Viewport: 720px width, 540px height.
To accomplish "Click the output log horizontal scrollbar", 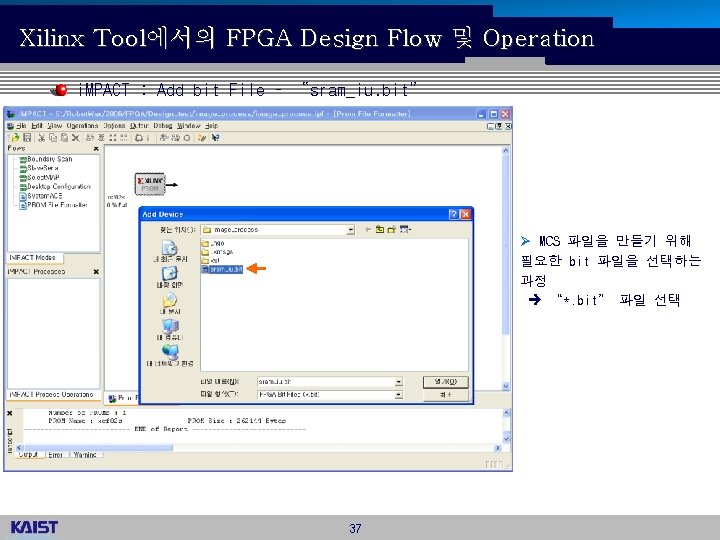I will (258, 448).
